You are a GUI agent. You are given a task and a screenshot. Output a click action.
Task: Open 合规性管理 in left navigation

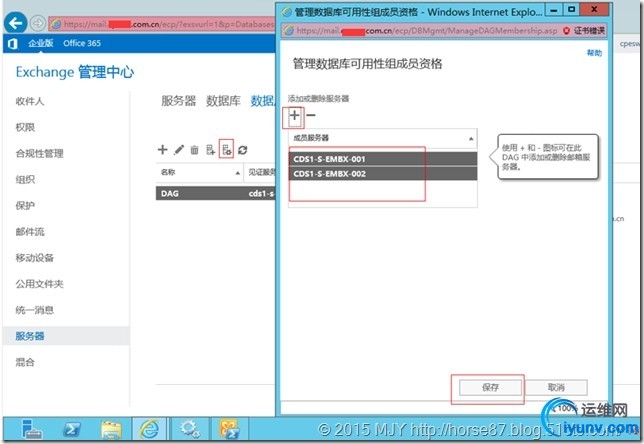pyautogui.click(x=39, y=154)
